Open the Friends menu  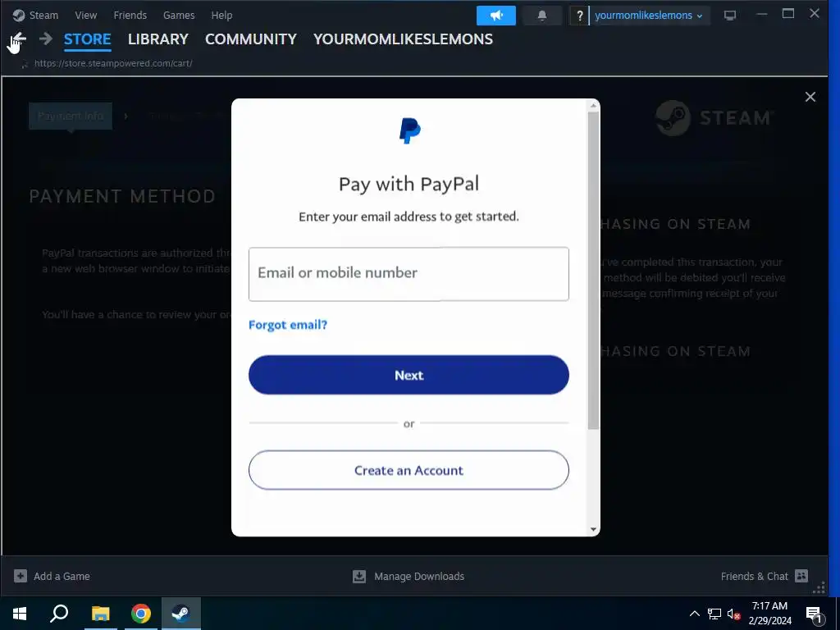pyautogui.click(x=130, y=16)
